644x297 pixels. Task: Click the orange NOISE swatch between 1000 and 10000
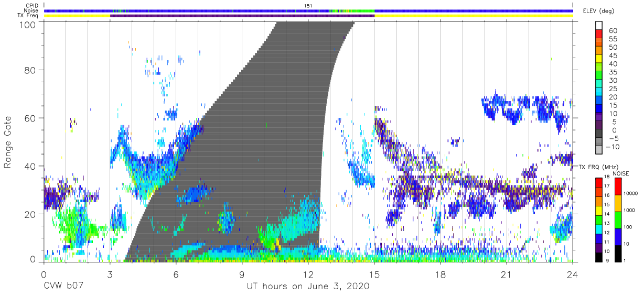click(x=617, y=202)
